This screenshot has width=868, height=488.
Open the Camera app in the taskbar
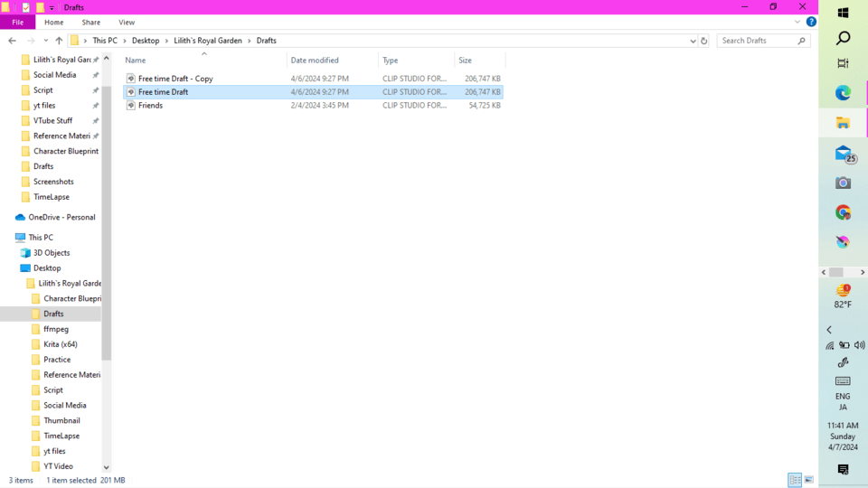[843, 183]
